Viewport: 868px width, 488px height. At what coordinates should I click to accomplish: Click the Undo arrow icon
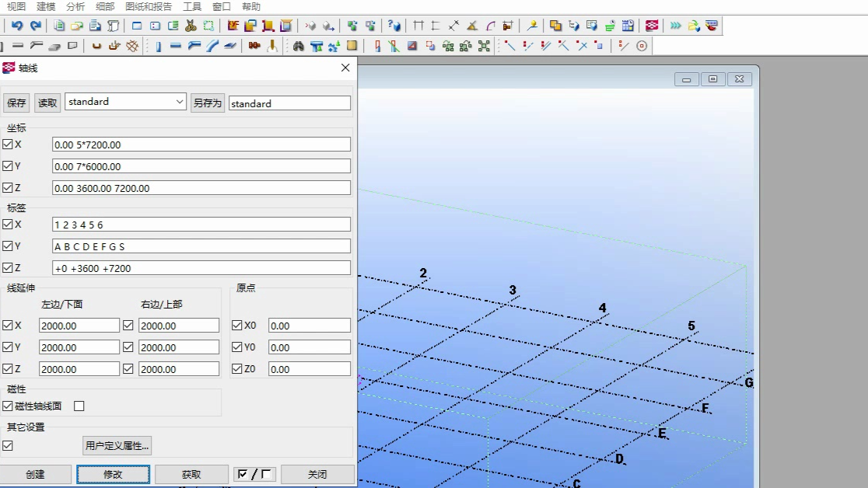tap(16, 26)
